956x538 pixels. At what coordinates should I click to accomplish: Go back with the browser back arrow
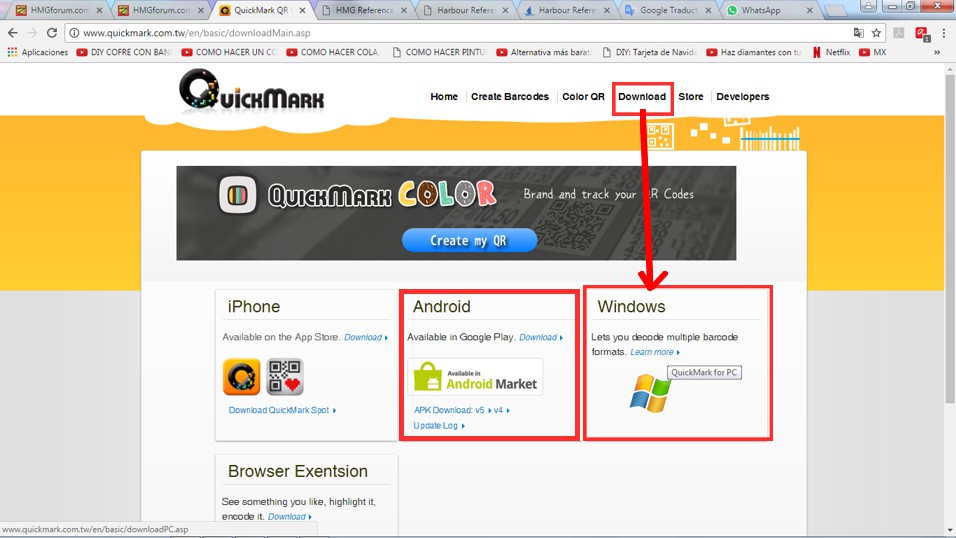tap(13, 33)
